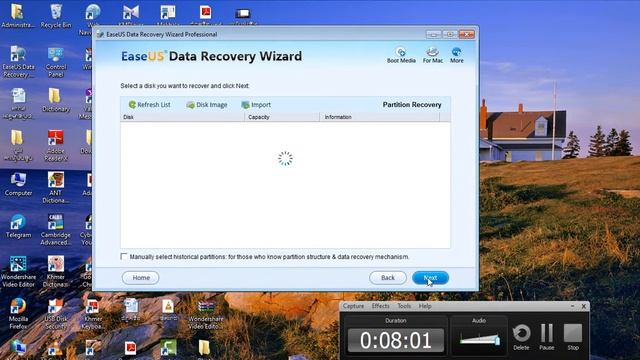
Task: Select the Control Panel desktop icon
Action: (x=56, y=62)
